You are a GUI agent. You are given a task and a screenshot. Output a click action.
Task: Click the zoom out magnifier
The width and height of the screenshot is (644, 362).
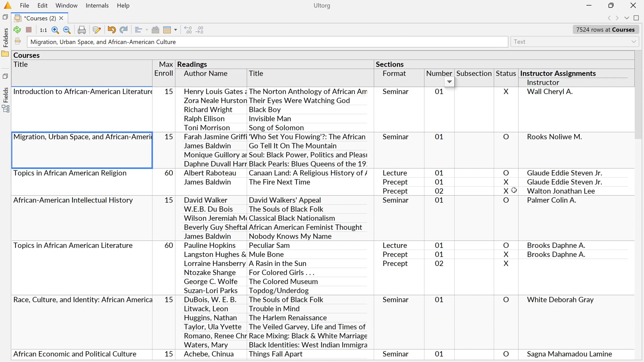tap(67, 30)
